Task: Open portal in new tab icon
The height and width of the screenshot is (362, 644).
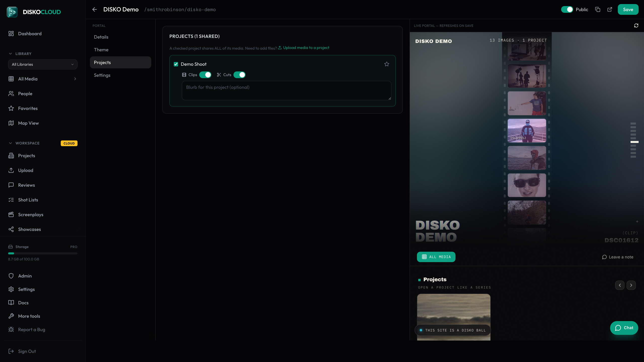Action: 610,10
